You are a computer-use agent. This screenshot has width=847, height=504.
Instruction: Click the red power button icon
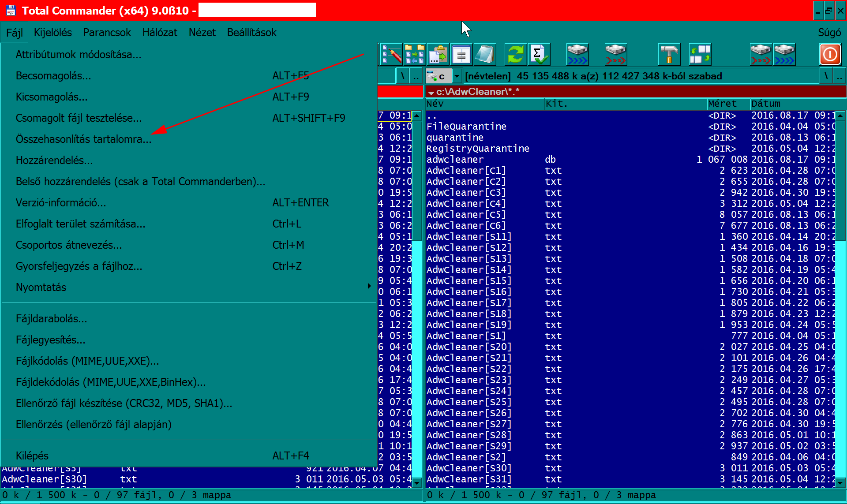click(830, 55)
